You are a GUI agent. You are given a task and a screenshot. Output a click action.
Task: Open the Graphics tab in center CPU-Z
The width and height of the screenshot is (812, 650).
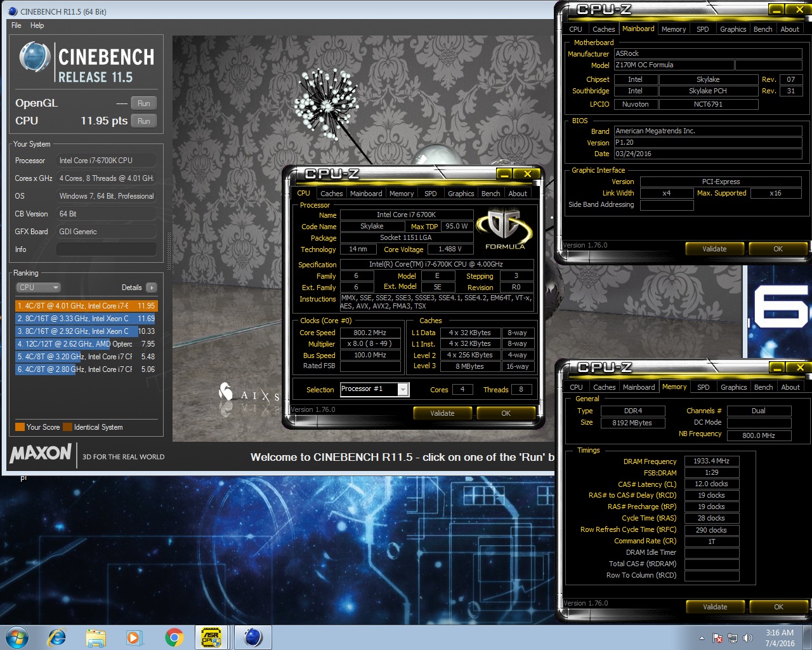pyautogui.click(x=461, y=194)
